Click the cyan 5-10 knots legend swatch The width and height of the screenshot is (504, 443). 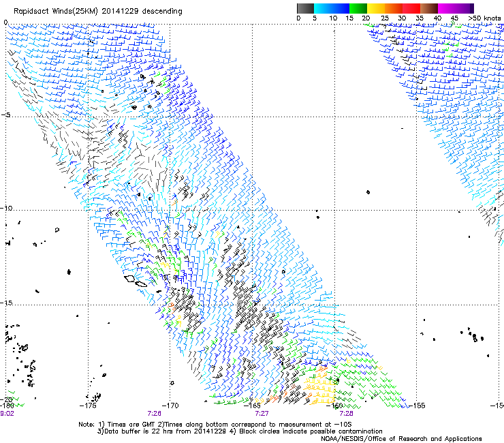323,8
